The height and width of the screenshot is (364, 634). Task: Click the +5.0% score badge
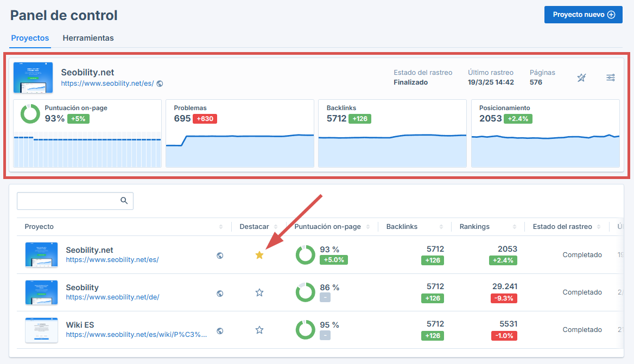click(334, 260)
